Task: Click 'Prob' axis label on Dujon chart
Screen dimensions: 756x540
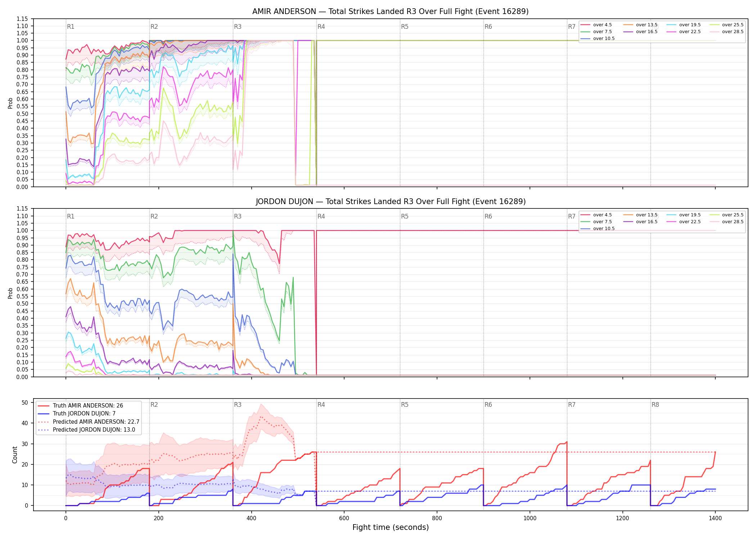Action: pos(10,293)
